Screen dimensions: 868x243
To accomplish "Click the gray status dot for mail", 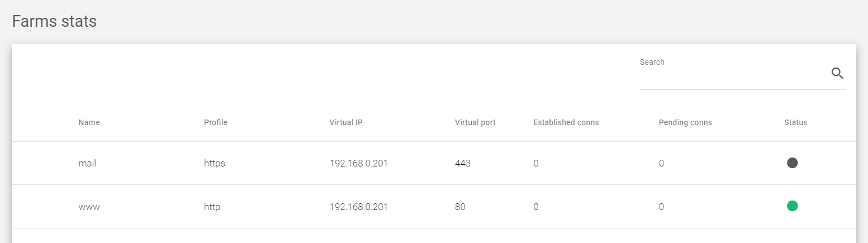I will pos(792,163).
